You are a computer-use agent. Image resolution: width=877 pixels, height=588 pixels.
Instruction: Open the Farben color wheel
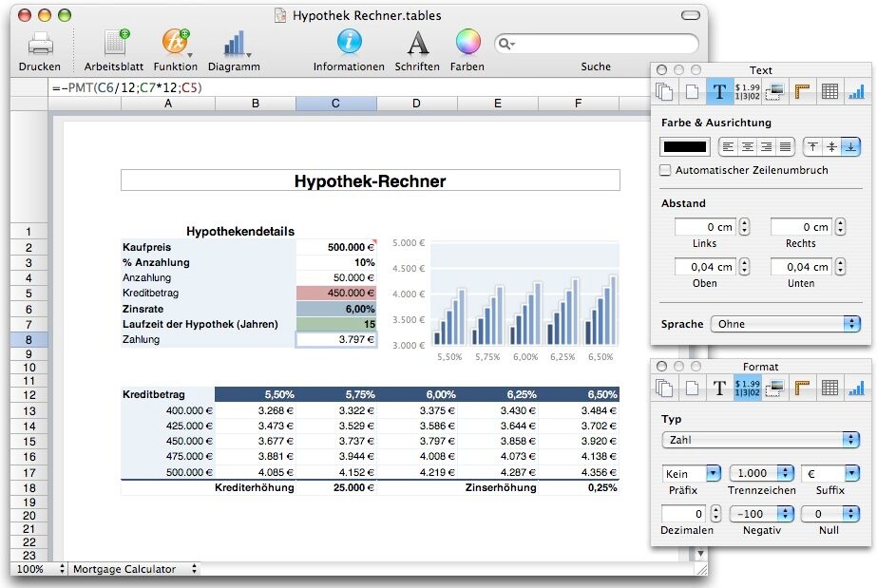(468, 42)
